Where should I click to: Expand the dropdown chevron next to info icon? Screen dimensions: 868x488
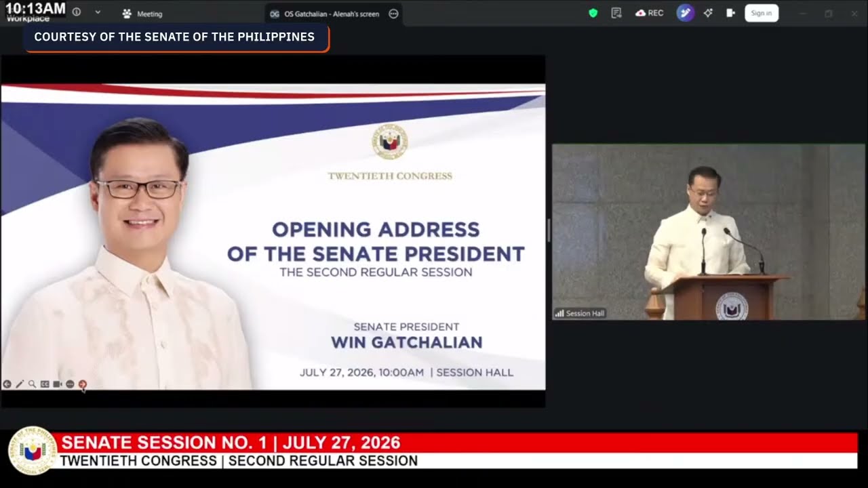point(98,12)
